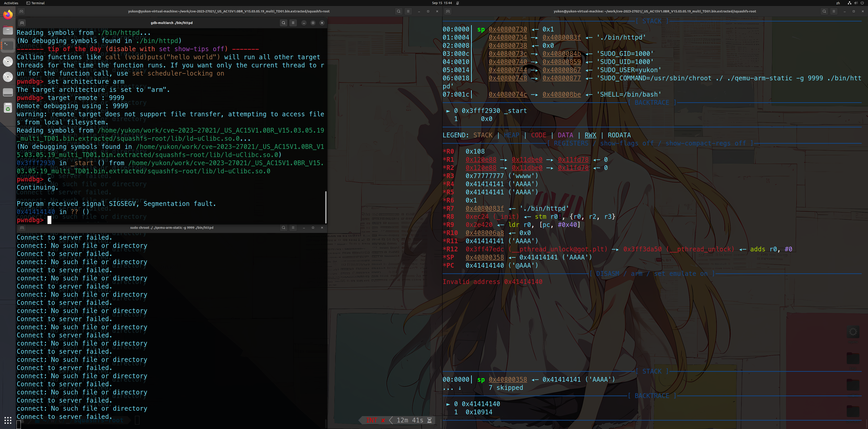This screenshot has height=429, width=868.
Task: Open search in the sudo chroot window
Action: [x=283, y=227]
